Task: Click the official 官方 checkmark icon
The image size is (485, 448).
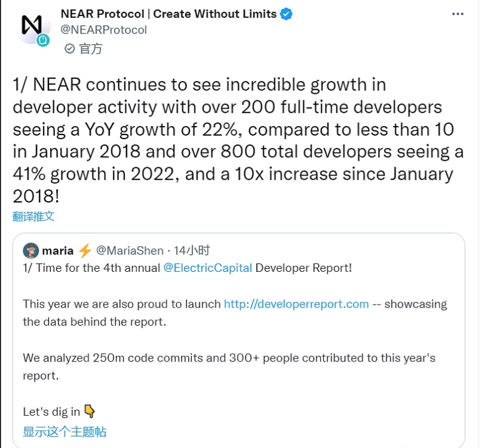Action: tap(69, 49)
